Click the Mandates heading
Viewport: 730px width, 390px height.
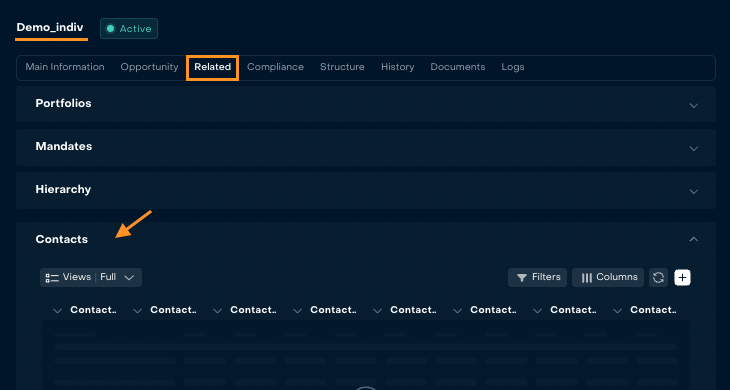pos(64,146)
